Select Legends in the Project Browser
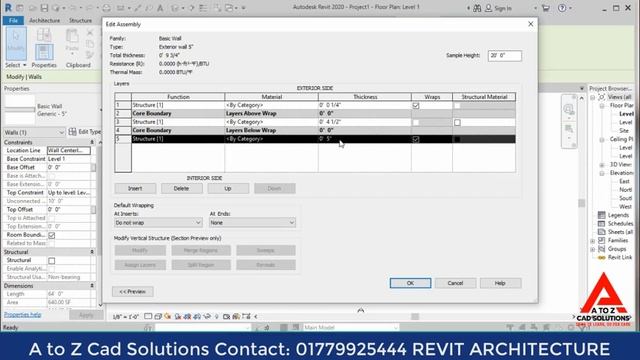Viewport: 640px width, 360px height. pyautogui.click(x=618, y=215)
